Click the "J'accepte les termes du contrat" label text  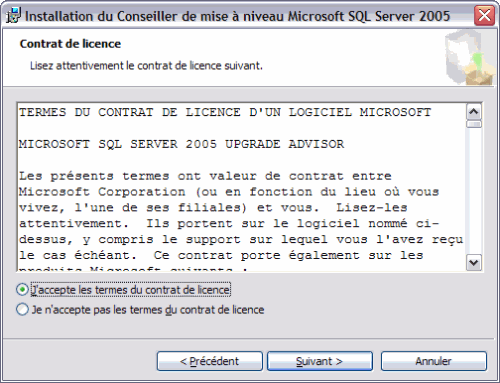[130, 290]
